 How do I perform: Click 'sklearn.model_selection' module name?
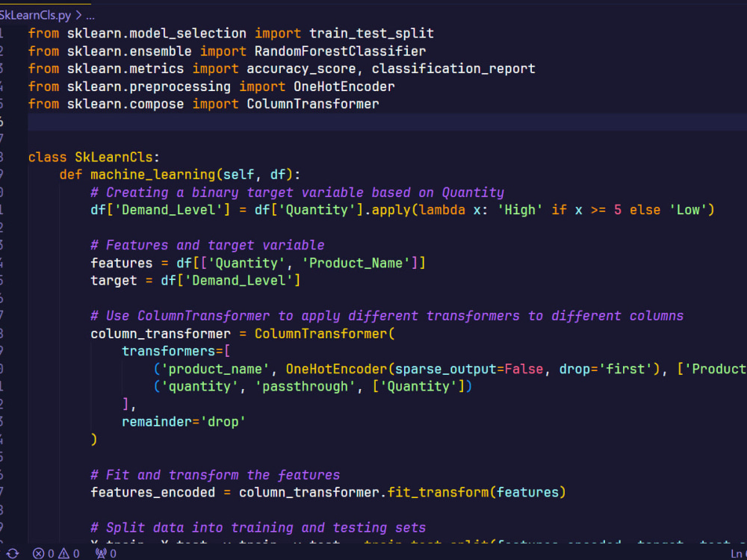[157, 34]
